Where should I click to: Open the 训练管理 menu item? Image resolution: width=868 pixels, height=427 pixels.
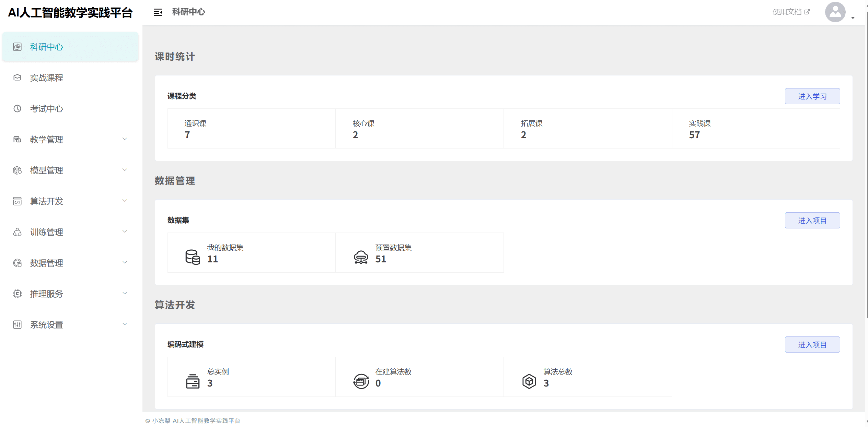[47, 232]
